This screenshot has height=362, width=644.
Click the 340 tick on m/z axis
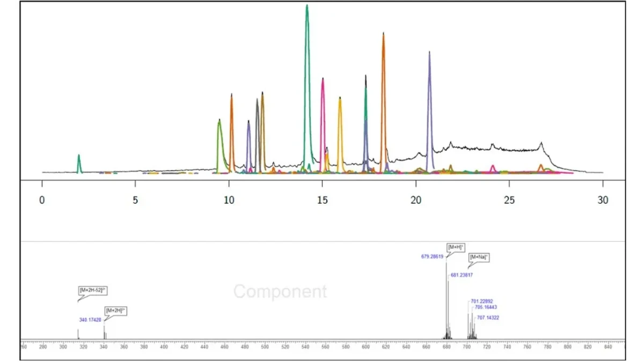click(x=104, y=347)
